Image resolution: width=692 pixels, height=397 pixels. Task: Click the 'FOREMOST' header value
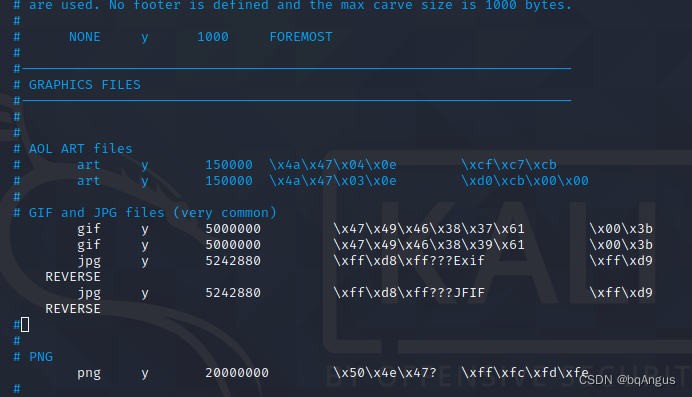click(301, 37)
